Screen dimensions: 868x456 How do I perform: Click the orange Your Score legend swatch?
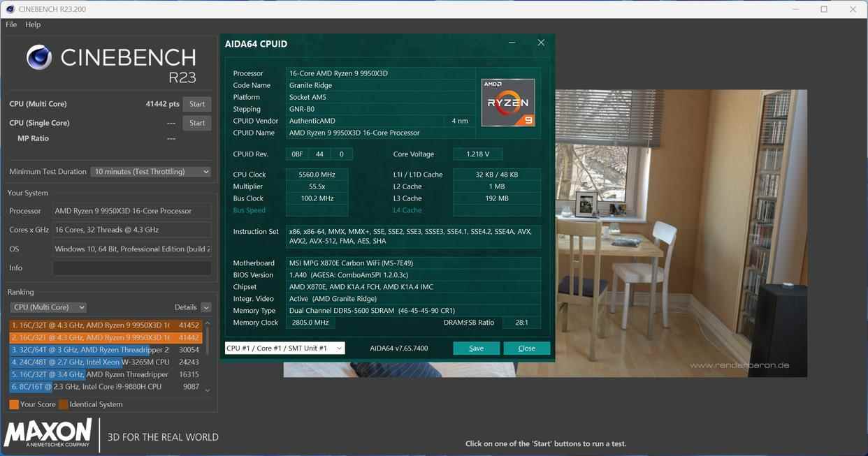coord(14,404)
